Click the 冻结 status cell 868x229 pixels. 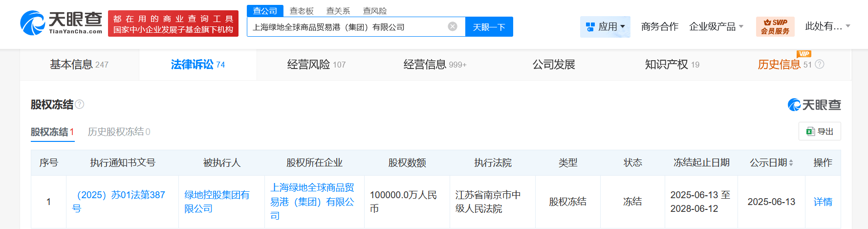click(632, 202)
